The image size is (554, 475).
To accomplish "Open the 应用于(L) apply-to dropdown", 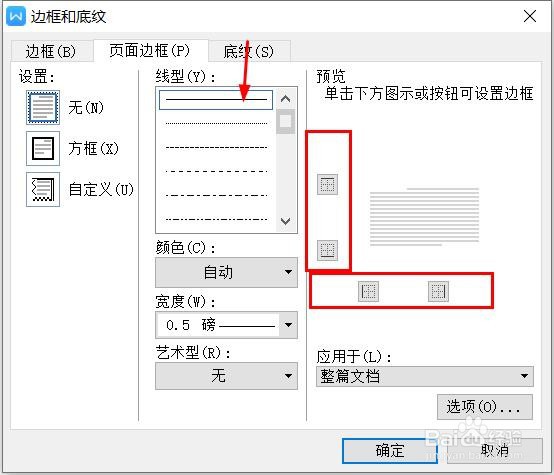I will [x=425, y=376].
